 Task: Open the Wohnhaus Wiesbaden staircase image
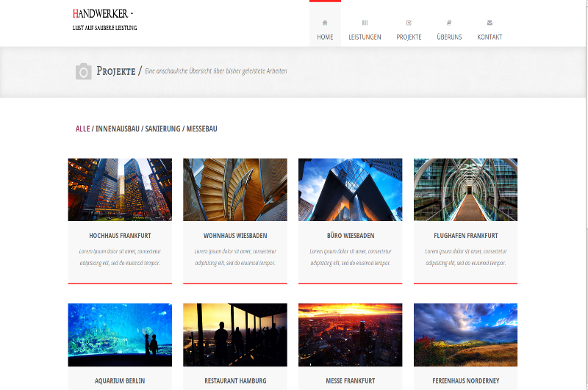point(235,189)
